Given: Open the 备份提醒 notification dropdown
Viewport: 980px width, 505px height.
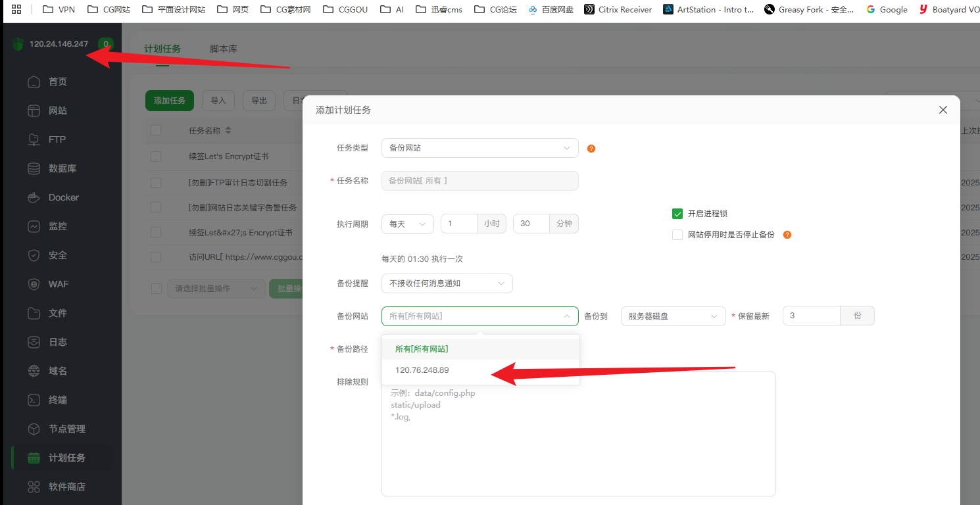Looking at the screenshot, I should point(447,283).
